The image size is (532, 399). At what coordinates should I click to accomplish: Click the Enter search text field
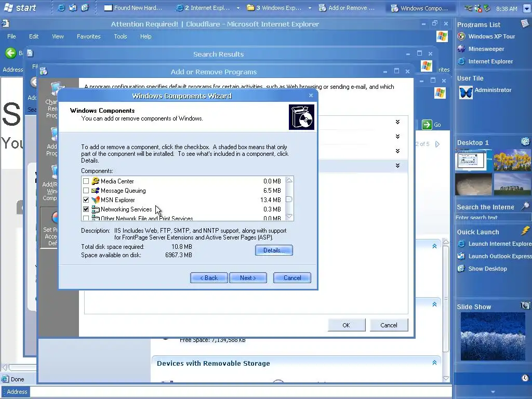tap(493, 218)
